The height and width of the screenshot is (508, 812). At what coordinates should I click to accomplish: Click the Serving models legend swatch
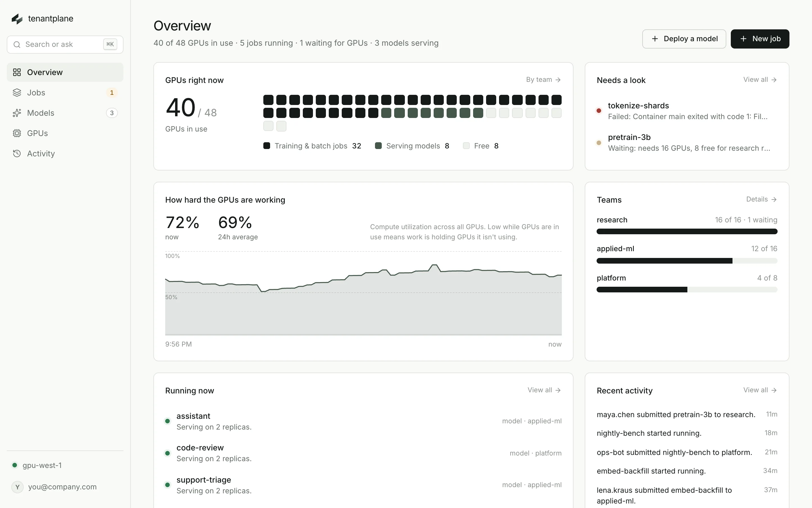point(378,146)
